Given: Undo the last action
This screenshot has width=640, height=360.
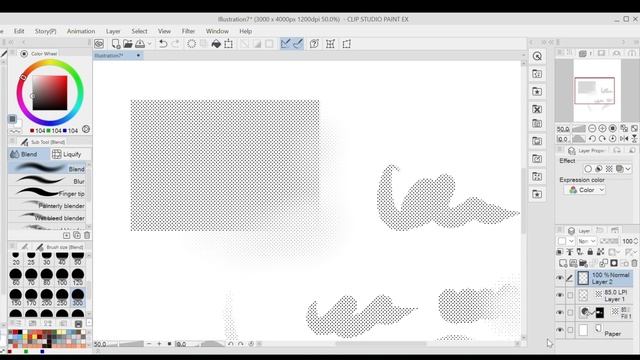Looking at the screenshot, I should [x=163, y=44].
